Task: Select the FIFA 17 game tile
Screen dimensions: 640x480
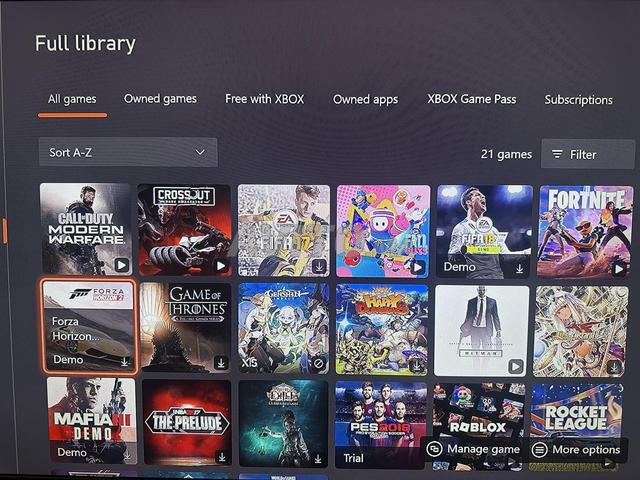Action: 284,231
